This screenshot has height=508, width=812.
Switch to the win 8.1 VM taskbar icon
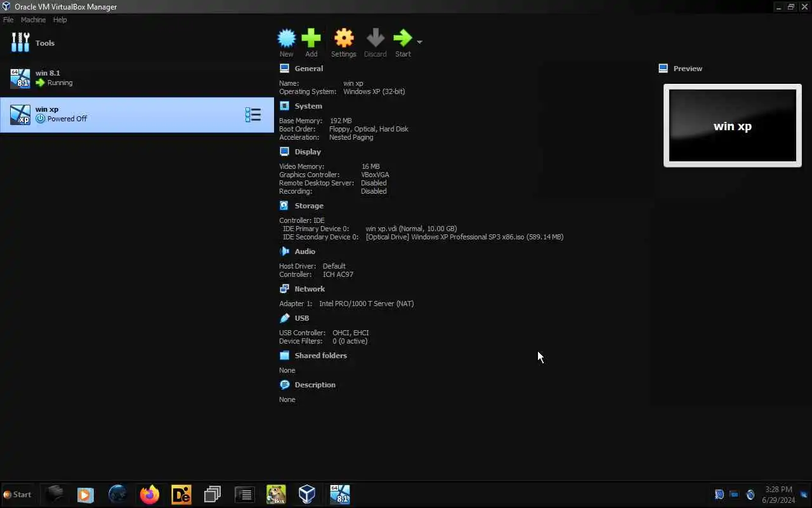pyautogui.click(x=339, y=495)
